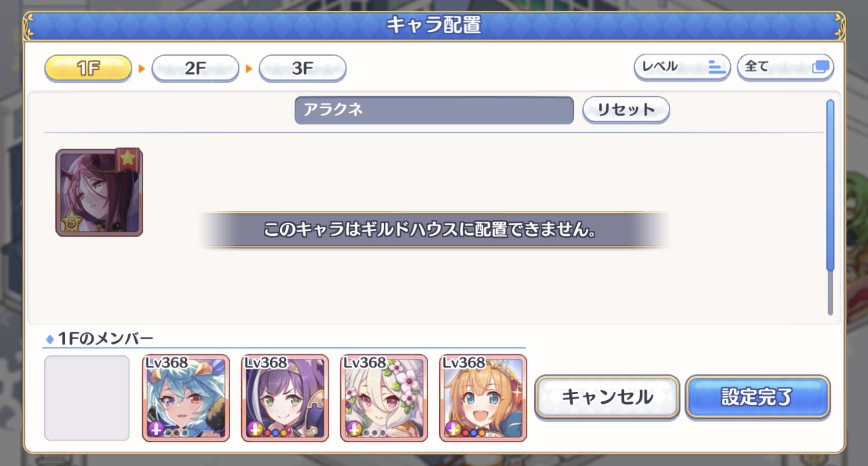Select the blue-haired horned character icon
The image size is (868, 466).
186,398
